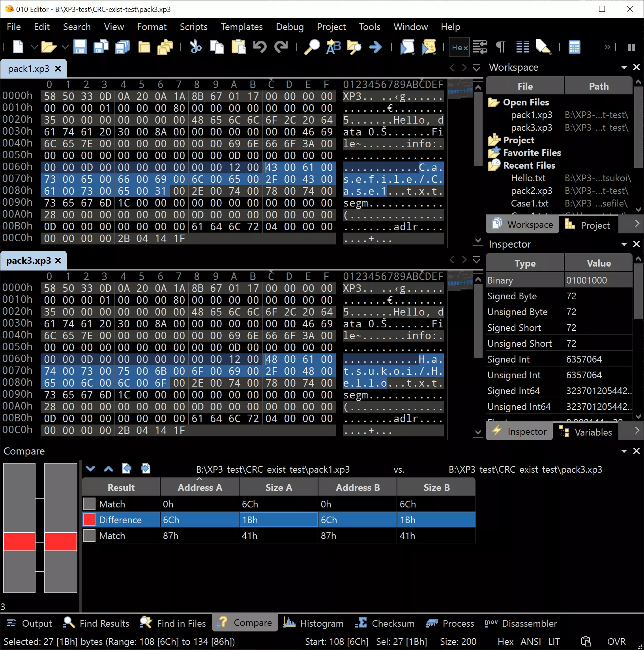
Task: Expand the Workspace panel options dropdown
Action: coord(624,68)
